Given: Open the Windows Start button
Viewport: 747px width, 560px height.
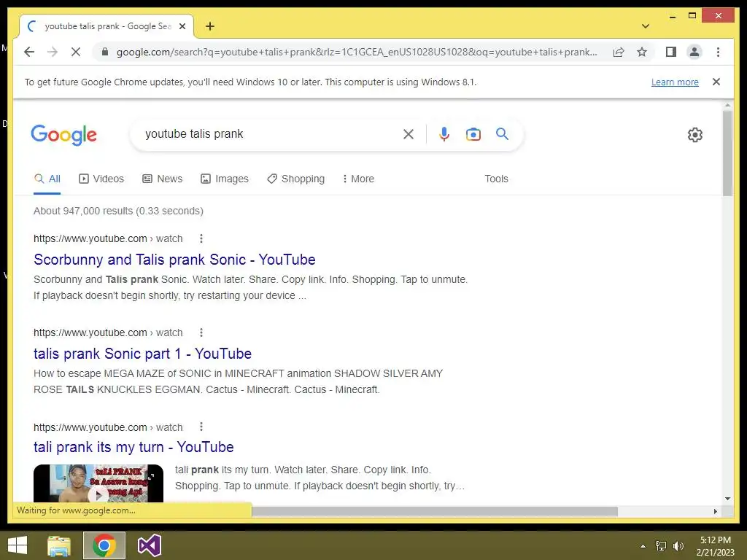Looking at the screenshot, I should [18, 545].
